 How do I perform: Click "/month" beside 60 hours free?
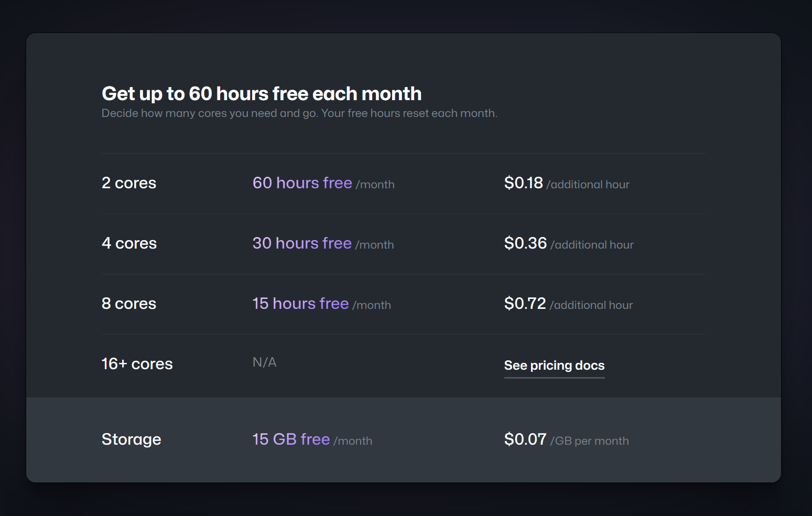click(x=375, y=185)
